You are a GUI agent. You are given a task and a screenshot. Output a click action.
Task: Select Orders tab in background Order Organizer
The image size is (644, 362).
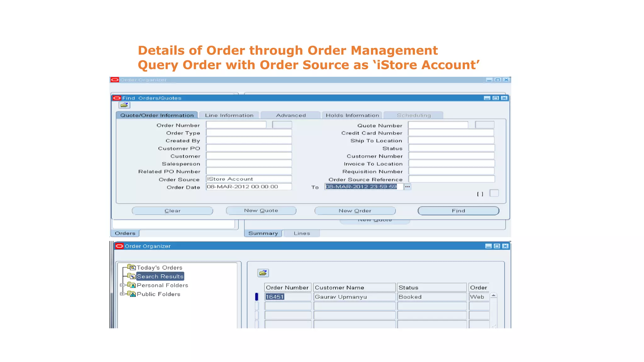point(125,233)
